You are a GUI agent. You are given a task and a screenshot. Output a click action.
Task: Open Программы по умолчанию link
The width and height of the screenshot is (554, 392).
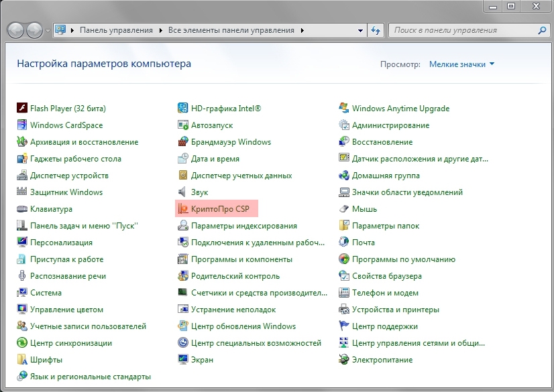[x=404, y=259]
